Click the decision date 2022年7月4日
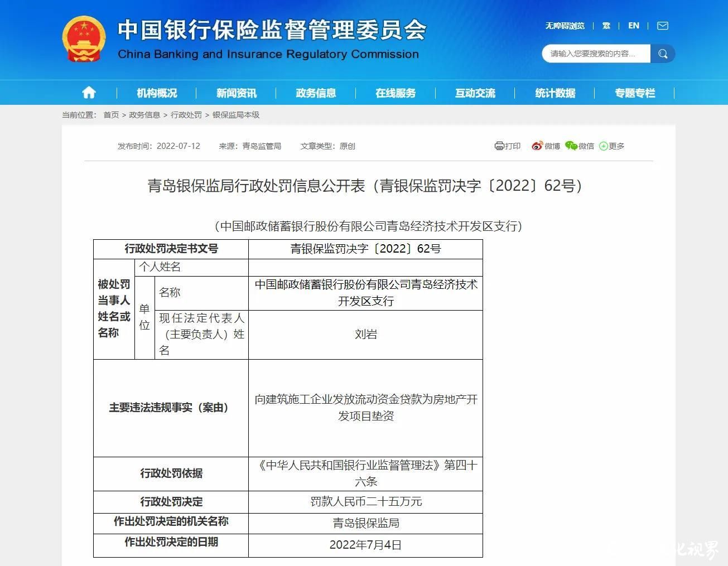Image resolution: width=728 pixels, height=566 pixels. pyautogui.click(x=365, y=545)
